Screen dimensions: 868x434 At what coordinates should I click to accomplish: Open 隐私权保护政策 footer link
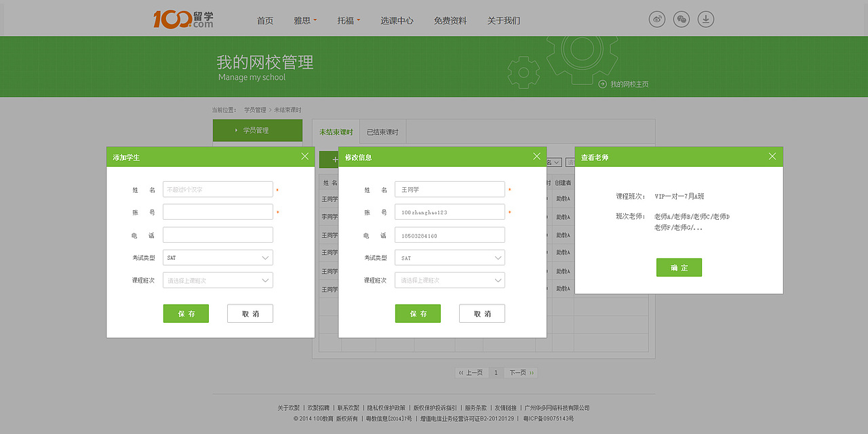387,408
